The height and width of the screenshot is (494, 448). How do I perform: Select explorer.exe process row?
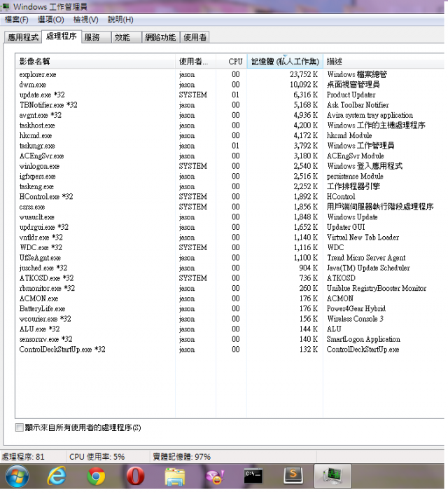[230, 75]
